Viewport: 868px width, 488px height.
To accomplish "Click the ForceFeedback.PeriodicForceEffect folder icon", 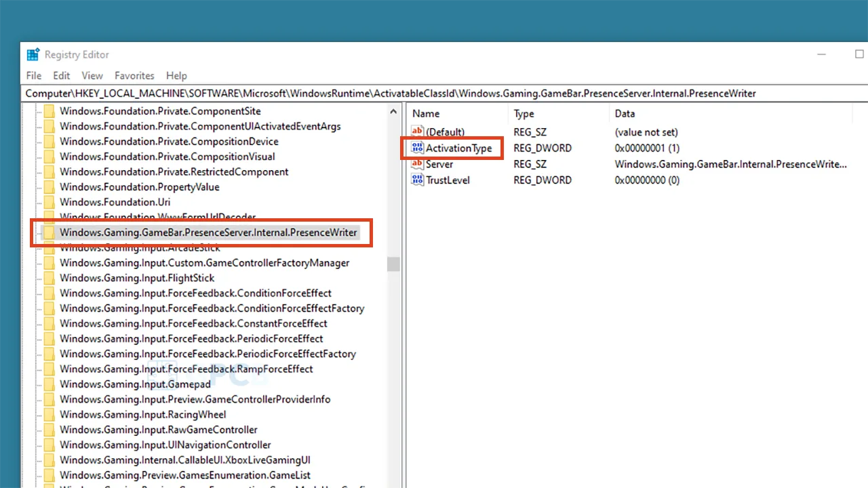I will [x=49, y=339].
